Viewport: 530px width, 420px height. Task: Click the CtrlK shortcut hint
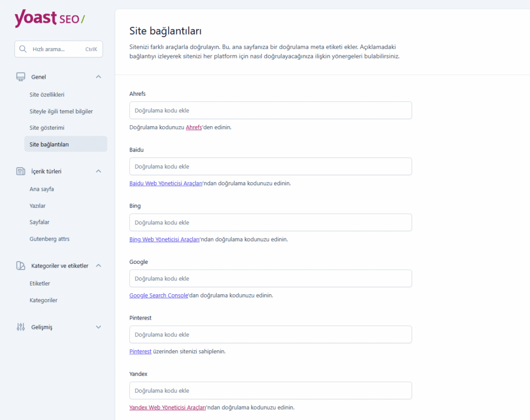tap(91, 49)
